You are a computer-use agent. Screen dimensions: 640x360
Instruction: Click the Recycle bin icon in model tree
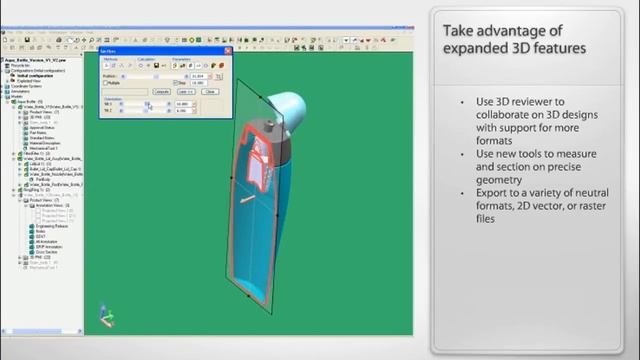[7, 65]
